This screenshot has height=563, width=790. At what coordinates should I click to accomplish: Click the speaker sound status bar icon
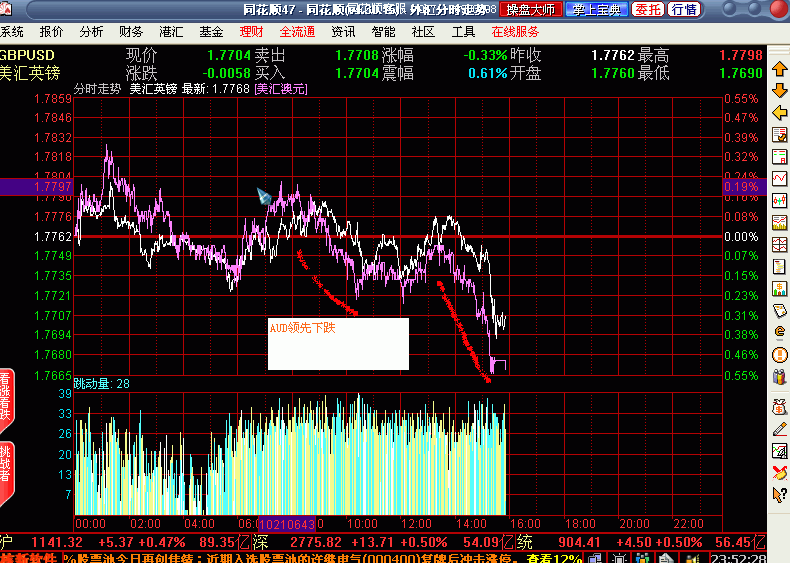click(x=695, y=558)
